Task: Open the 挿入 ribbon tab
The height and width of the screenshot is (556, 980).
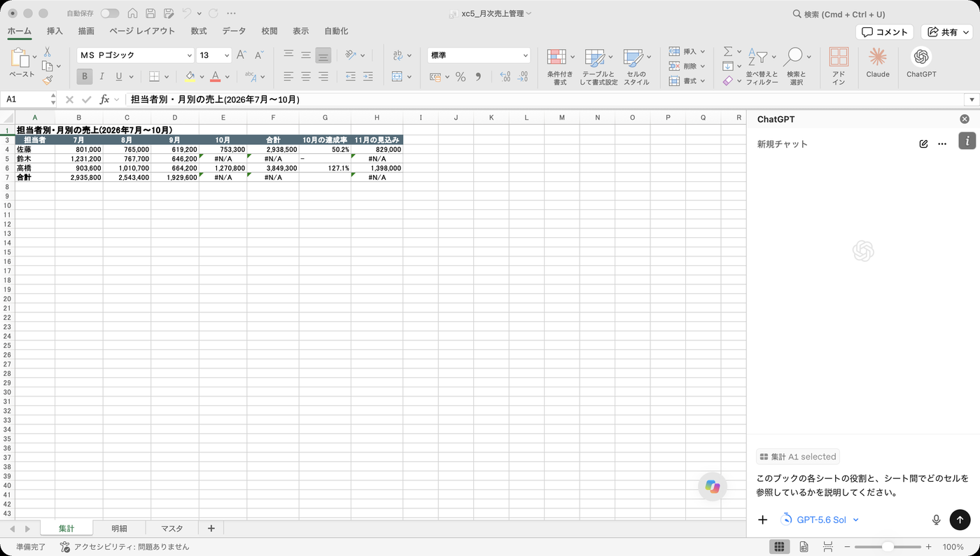Action: click(55, 32)
